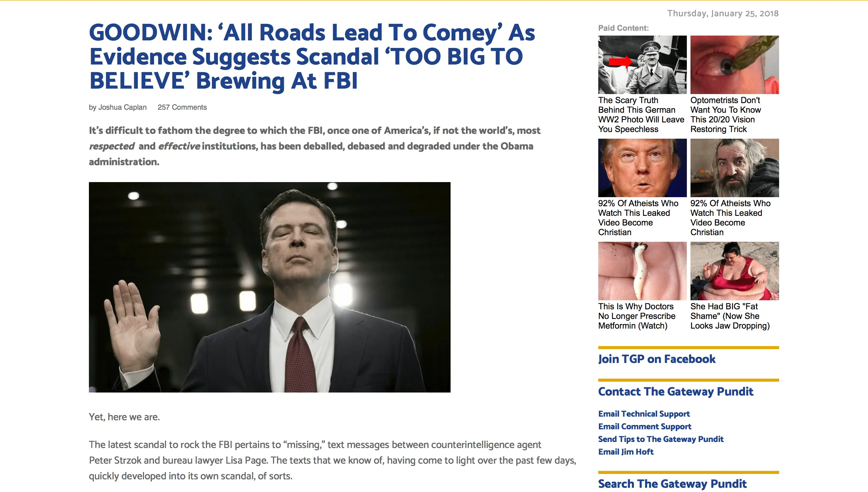Open the 257 Comments link
Image resolution: width=868 pixels, height=492 pixels.
tap(182, 107)
